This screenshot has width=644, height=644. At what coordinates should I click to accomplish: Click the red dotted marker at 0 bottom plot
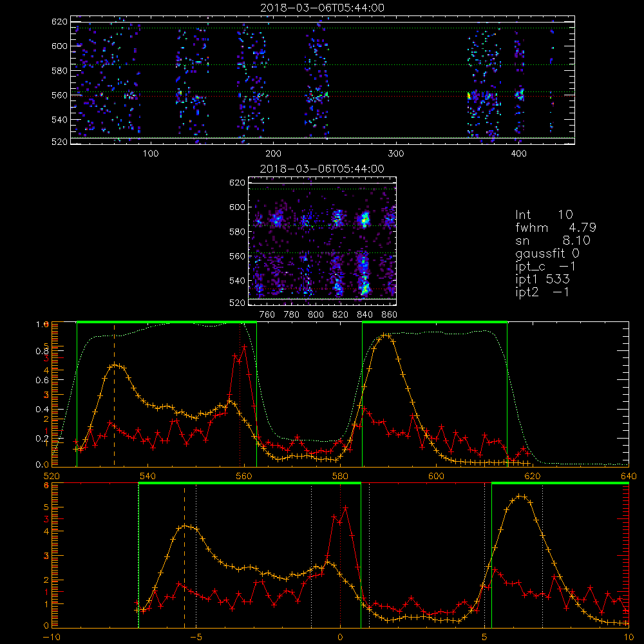click(x=340, y=556)
